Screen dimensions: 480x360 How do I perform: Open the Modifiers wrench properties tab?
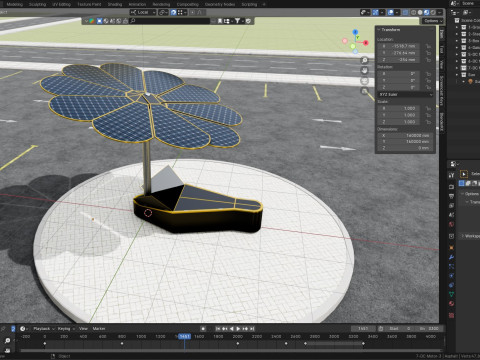(451, 257)
